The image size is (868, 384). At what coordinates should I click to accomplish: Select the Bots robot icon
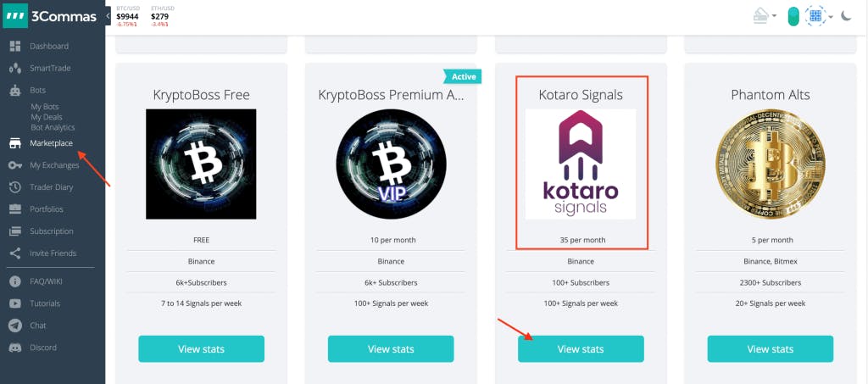(14, 90)
